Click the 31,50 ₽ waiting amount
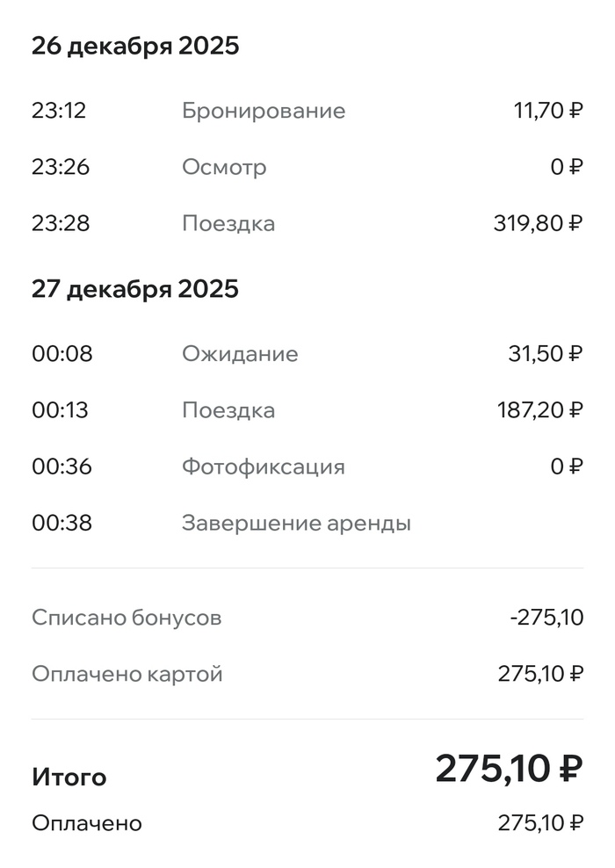Viewport: 615px width, 868px height. tap(545, 354)
